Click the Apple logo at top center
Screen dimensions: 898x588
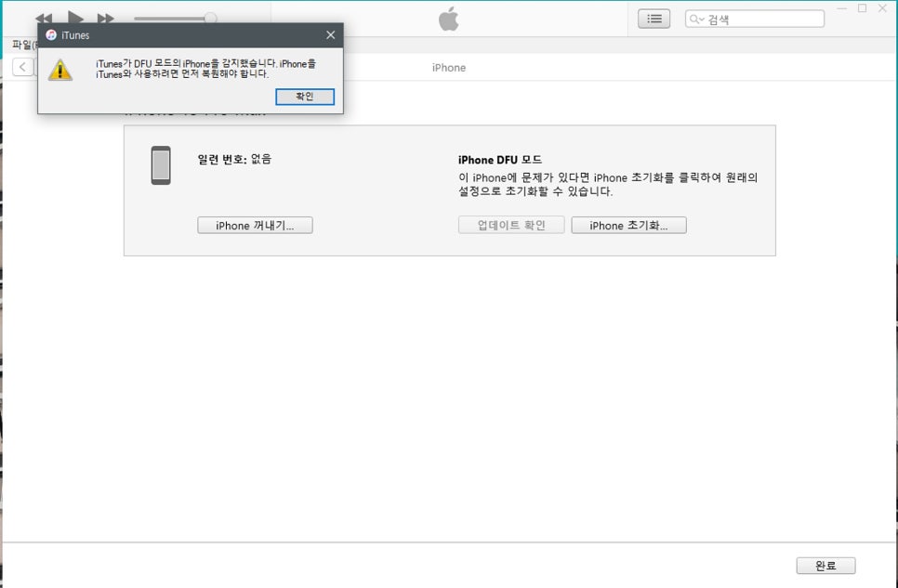tap(448, 19)
